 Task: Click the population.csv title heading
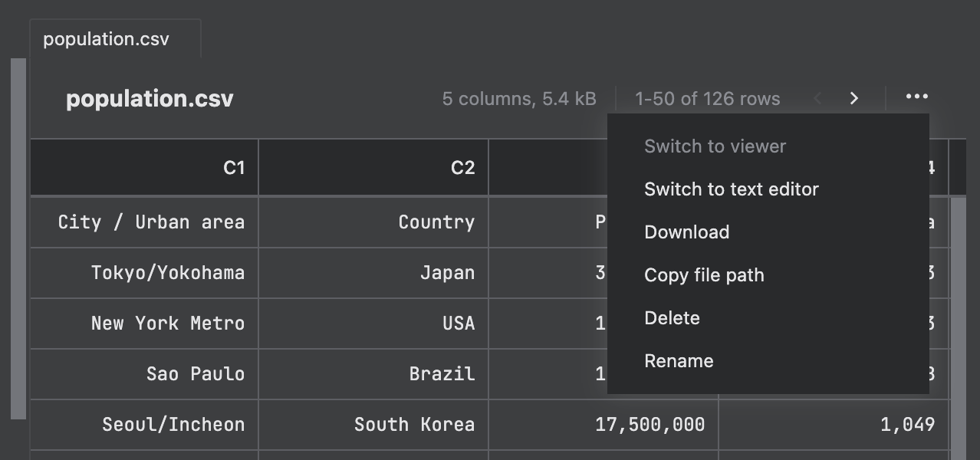pos(150,98)
